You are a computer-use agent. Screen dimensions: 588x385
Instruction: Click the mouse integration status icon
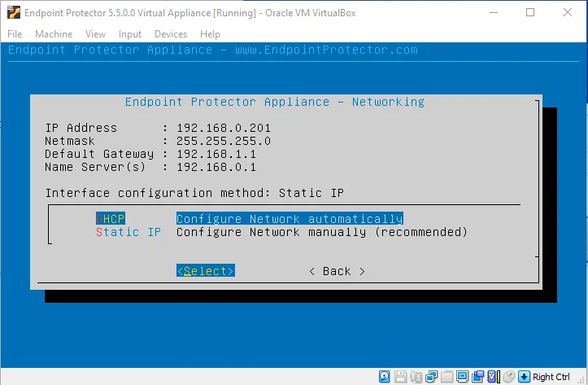click(509, 376)
